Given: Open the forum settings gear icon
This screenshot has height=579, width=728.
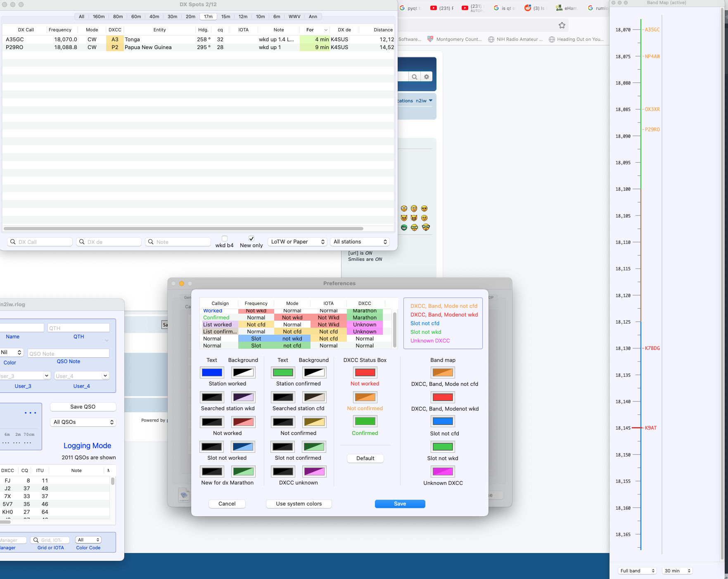Looking at the screenshot, I should (x=427, y=77).
